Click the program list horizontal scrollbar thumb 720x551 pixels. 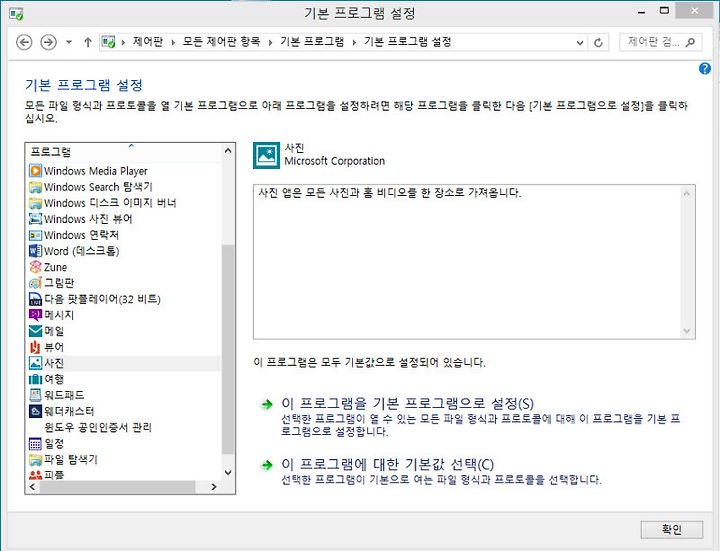[117, 486]
